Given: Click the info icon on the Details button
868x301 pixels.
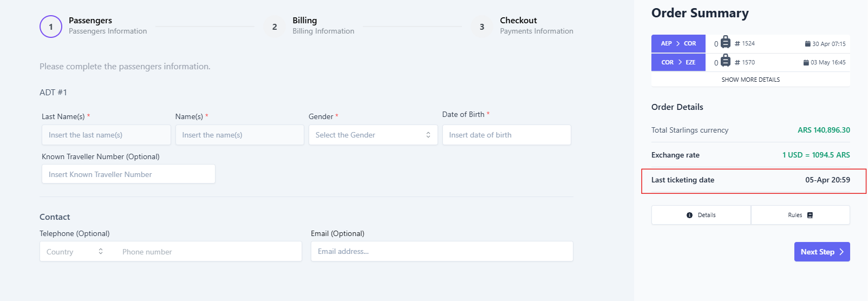Looking at the screenshot, I should click(689, 215).
